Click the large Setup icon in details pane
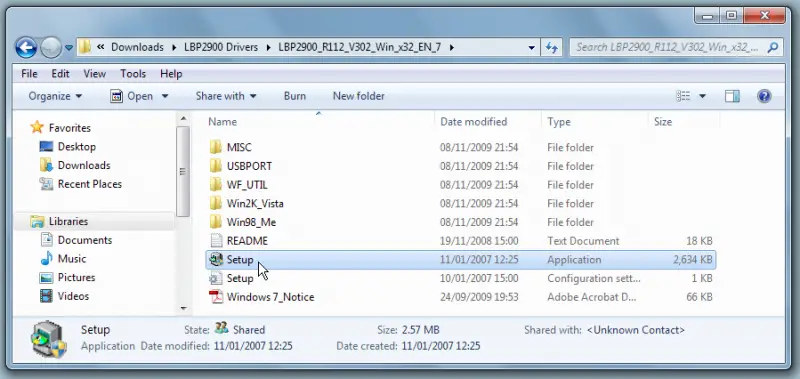 (x=48, y=338)
